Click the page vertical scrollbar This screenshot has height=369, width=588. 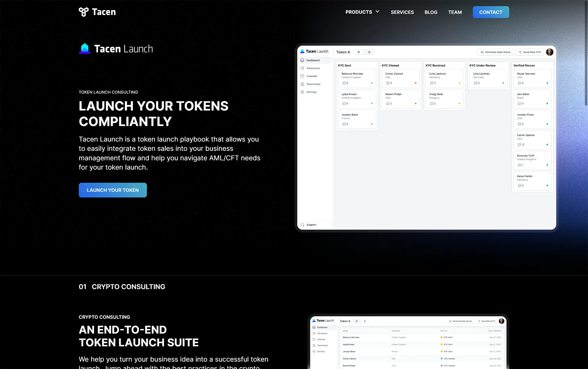point(586,54)
